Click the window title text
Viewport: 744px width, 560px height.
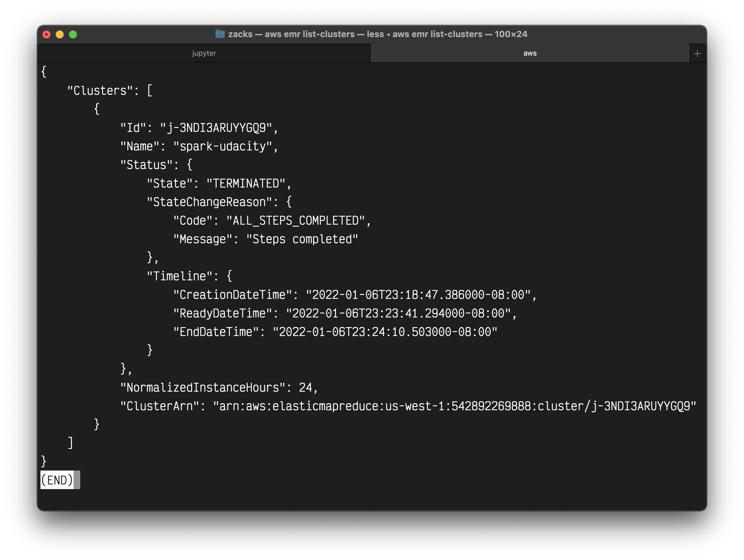click(377, 34)
